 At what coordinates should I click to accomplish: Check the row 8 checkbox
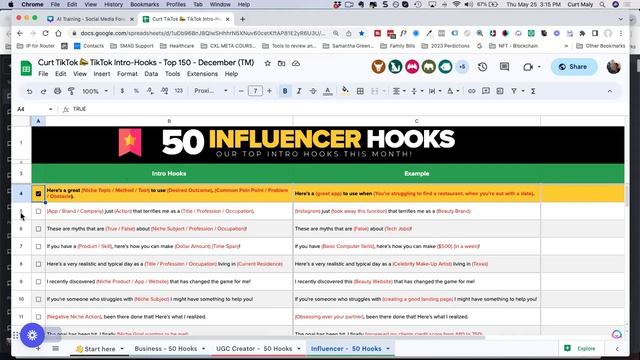(x=38, y=264)
